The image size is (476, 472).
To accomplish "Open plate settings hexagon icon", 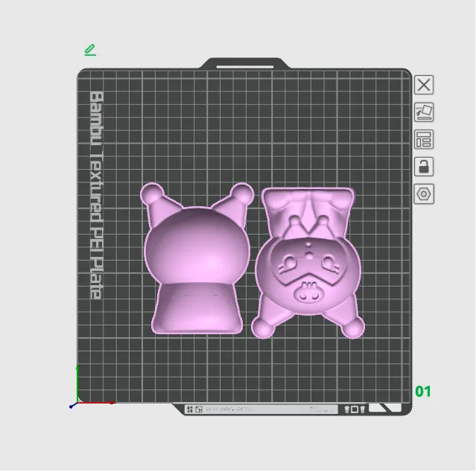I will click(424, 194).
